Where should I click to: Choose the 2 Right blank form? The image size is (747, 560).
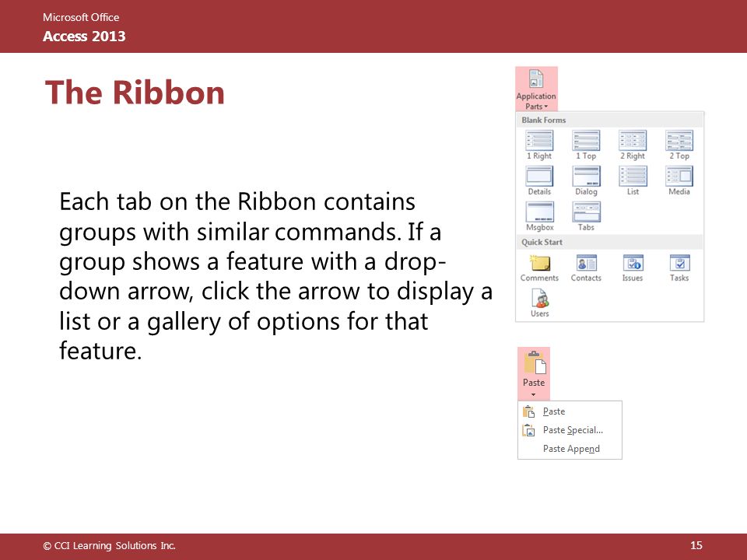pyautogui.click(x=633, y=145)
